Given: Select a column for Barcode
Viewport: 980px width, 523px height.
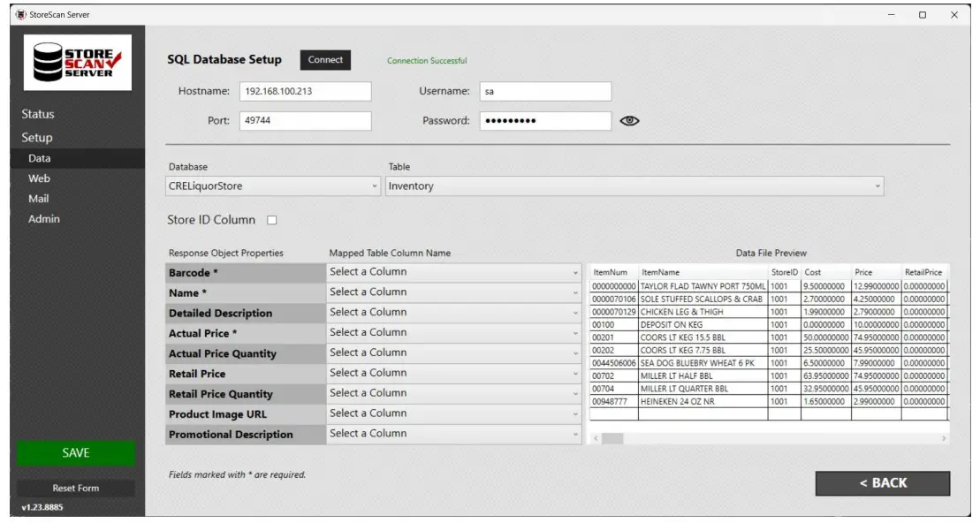Looking at the screenshot, I should click(x=453, y=272).
